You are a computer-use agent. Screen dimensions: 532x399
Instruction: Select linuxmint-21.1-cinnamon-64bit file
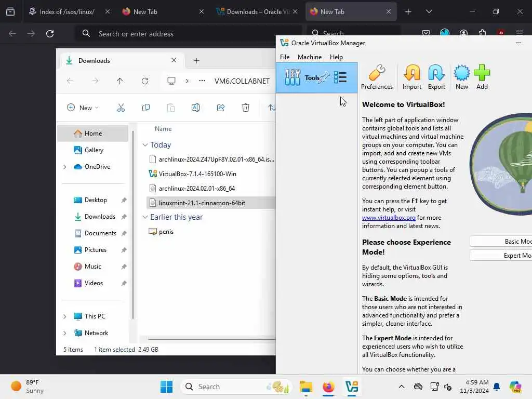pyautogui.click(x=211, y=203)
